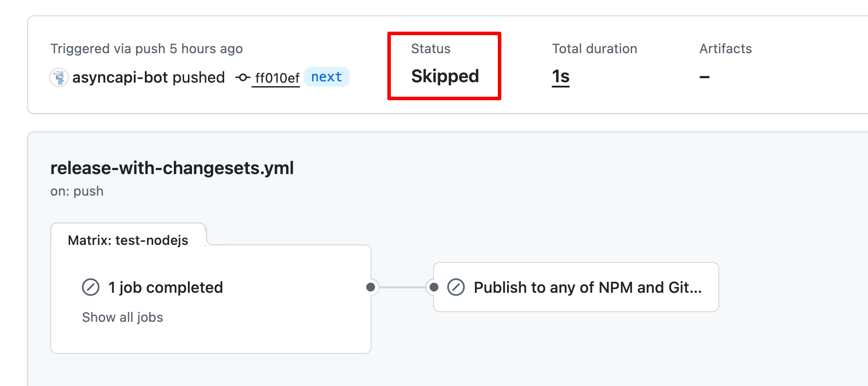Click the on: push trigger text
The image size is (868, 386).
coord(77,191)
